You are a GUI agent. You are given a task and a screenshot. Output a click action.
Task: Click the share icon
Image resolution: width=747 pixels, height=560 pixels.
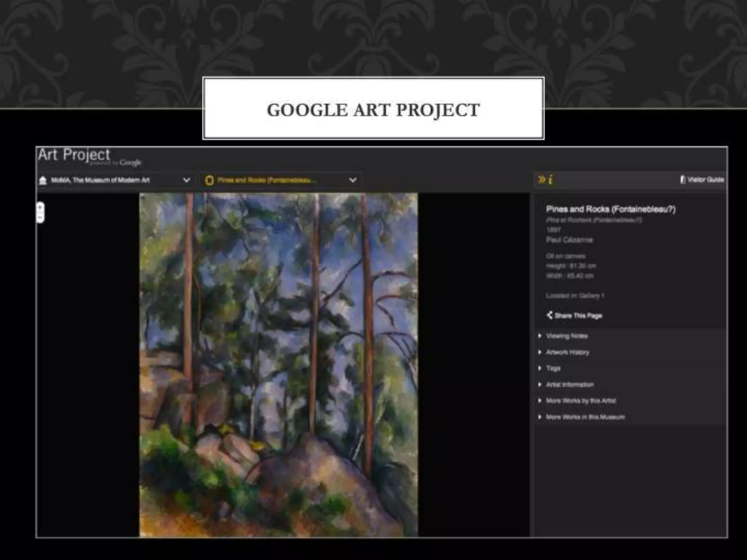(549, 315)
